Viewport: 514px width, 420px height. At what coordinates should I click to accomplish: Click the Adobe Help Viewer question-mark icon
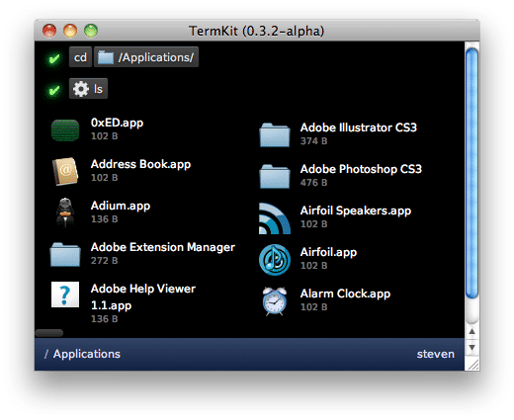(65, 294)
